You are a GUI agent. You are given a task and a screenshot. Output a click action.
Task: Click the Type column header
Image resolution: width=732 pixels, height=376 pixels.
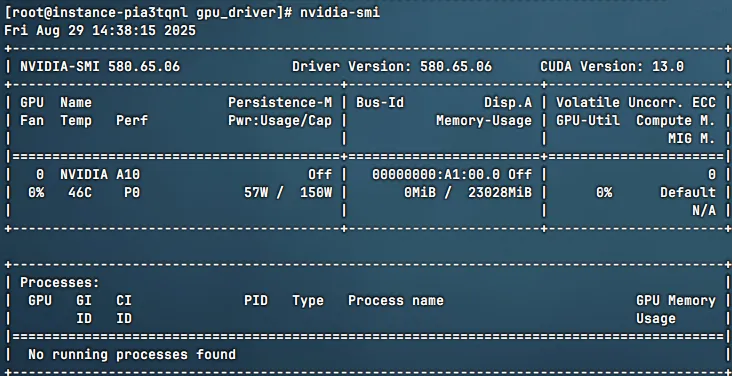pyautogui.click(x=308, y=301)
